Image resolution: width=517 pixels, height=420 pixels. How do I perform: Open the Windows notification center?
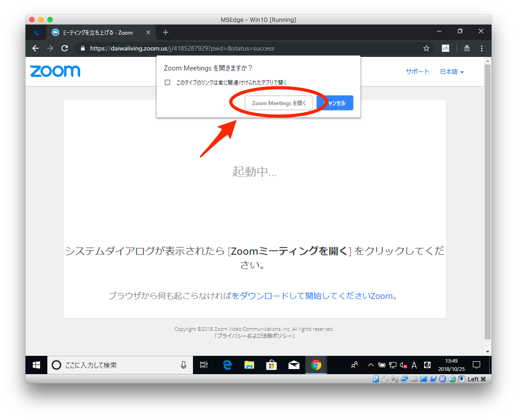coord(476,365)
